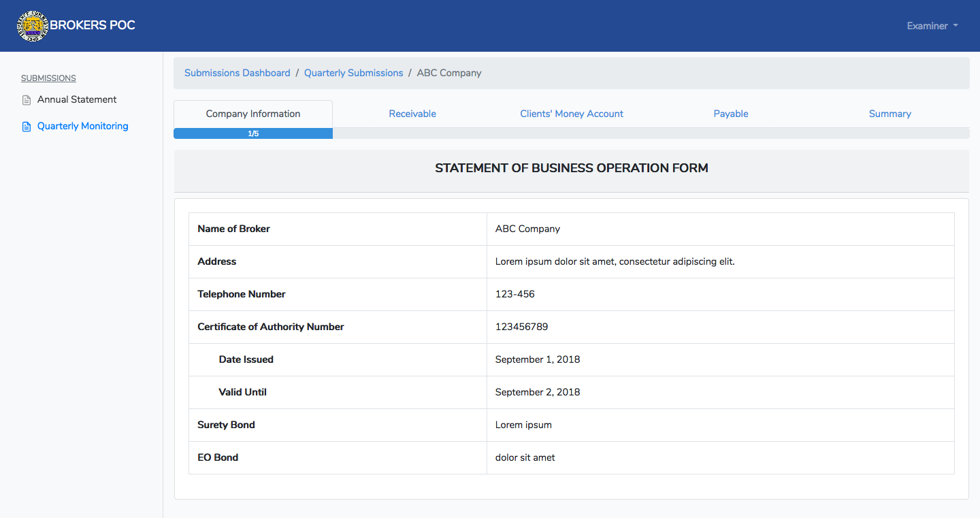Switch to the Receivable tab

pyautogui.click(x=412, y=114)
